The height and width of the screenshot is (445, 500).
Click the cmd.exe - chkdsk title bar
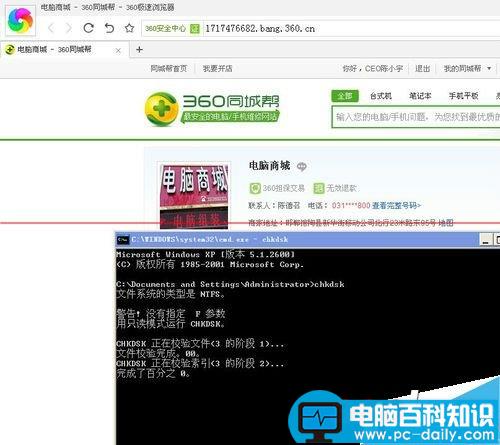pyautogui.click(x=297, y=240)
